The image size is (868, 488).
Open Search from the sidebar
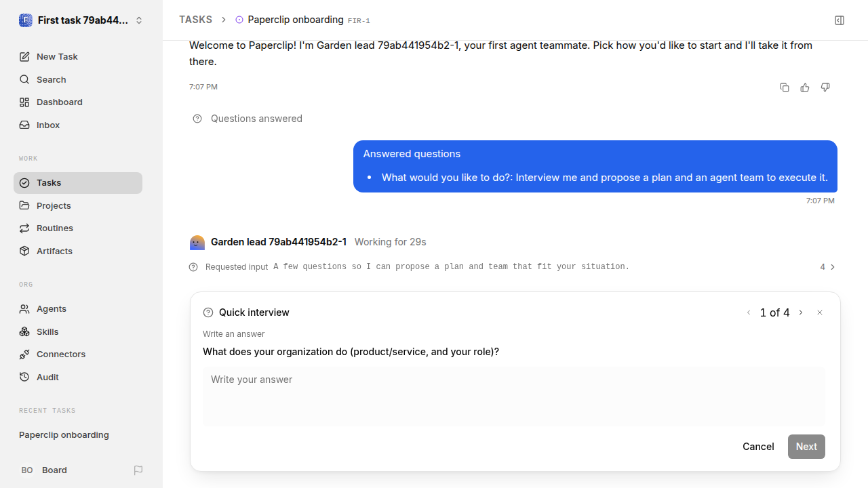pyautogui.click(x=78, y=79)
